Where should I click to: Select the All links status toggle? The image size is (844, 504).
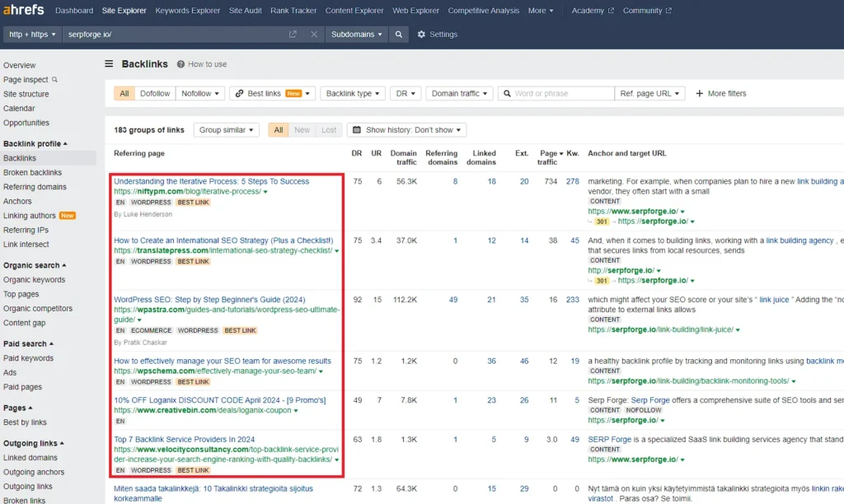[279, 129]
